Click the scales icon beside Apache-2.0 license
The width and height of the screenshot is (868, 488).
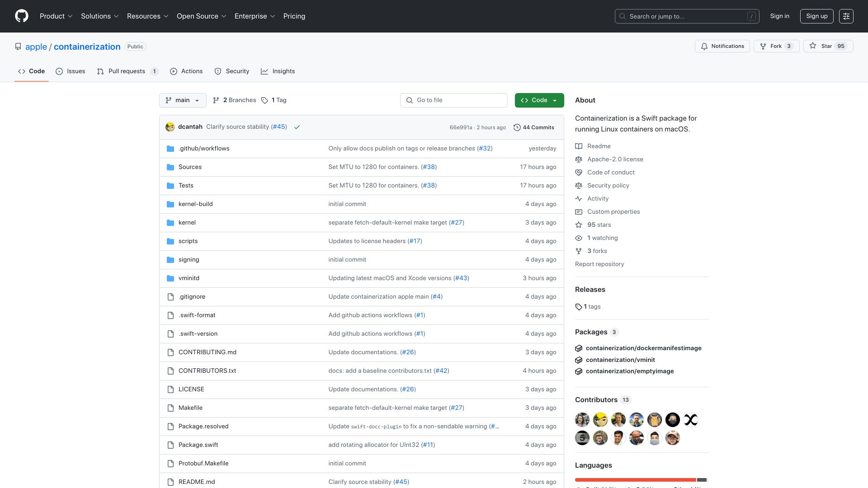(x=579, y=160)
